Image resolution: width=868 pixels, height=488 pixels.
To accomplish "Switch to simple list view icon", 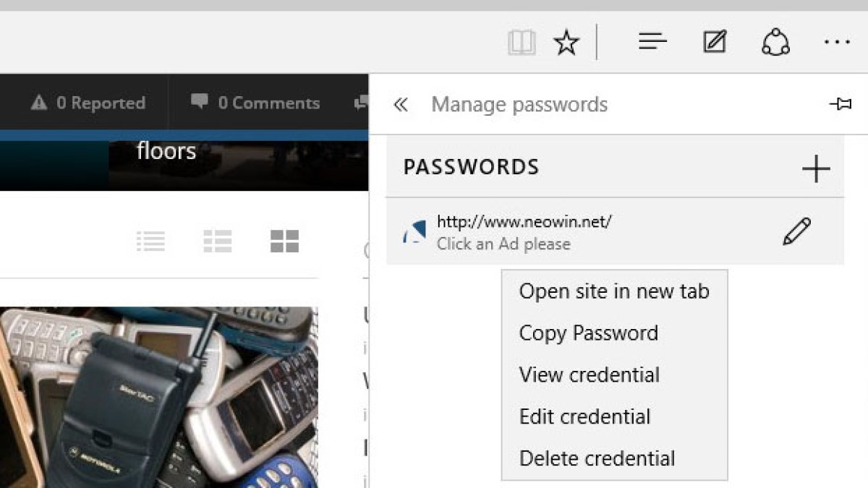I will [x=151, y=241].
